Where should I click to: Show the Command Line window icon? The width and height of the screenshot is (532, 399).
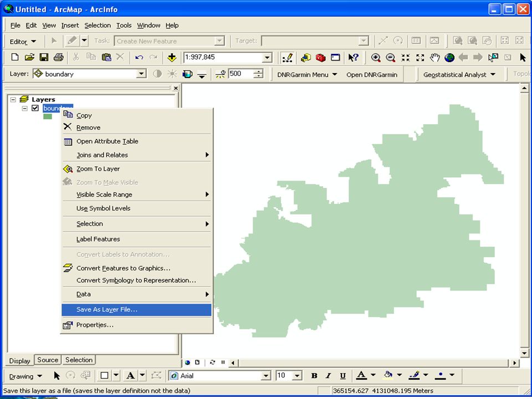[x=336, y=57]
